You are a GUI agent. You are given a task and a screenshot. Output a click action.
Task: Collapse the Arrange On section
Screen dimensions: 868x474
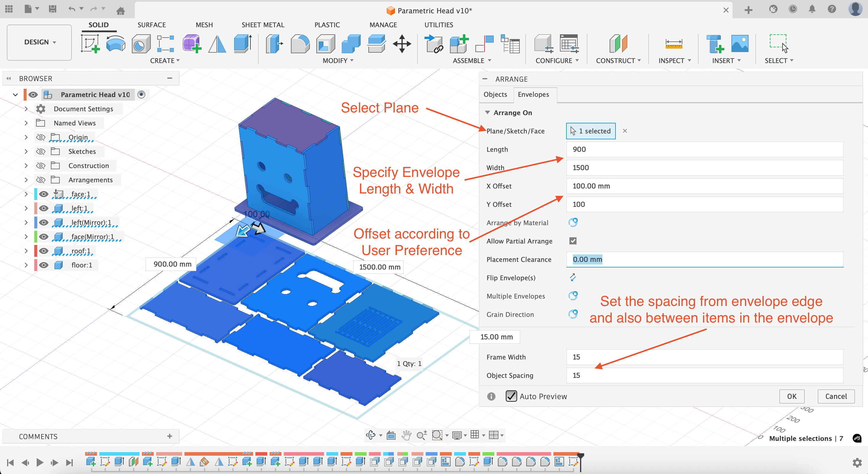[x=487, y=113]
